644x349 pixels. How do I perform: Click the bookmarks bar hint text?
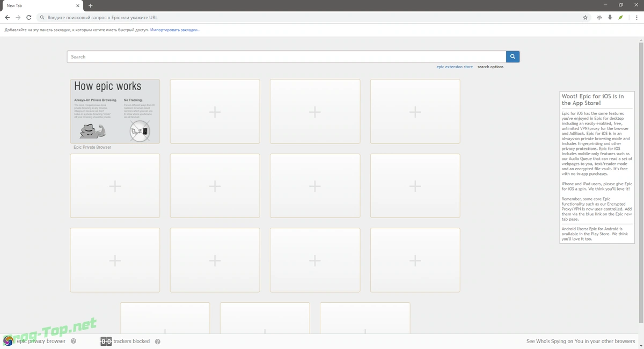[77, 30]
